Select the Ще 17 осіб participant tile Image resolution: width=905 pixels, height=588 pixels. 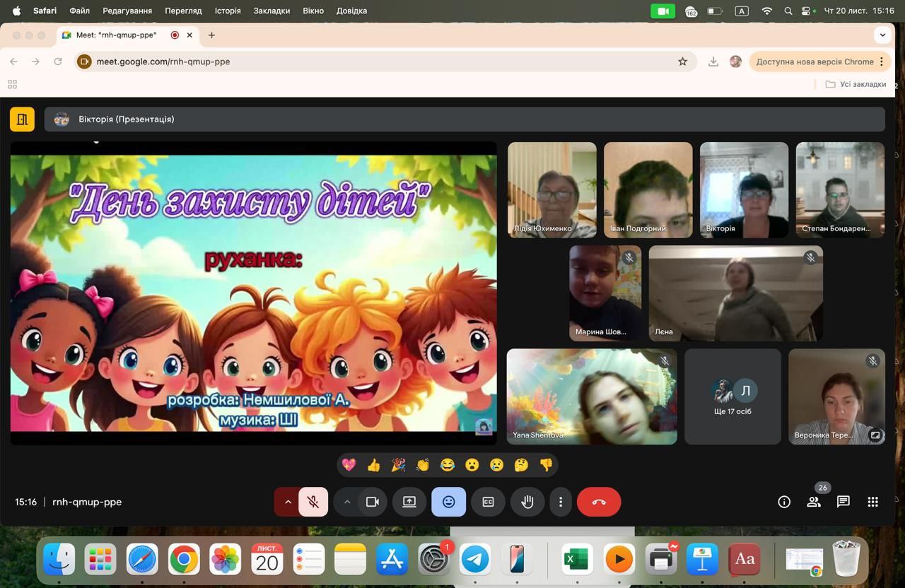pyautogui.click(x=732, y=396)
